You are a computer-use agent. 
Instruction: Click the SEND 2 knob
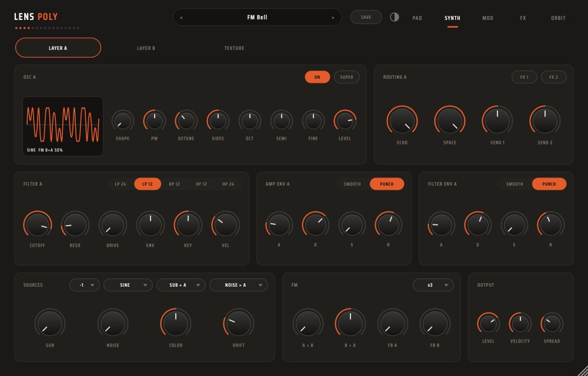click(545, 121)
